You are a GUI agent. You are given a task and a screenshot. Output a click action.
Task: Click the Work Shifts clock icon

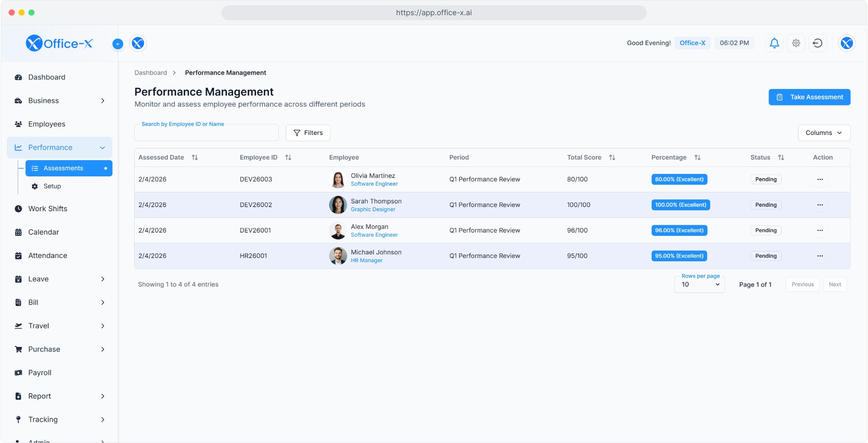[18, 208]
